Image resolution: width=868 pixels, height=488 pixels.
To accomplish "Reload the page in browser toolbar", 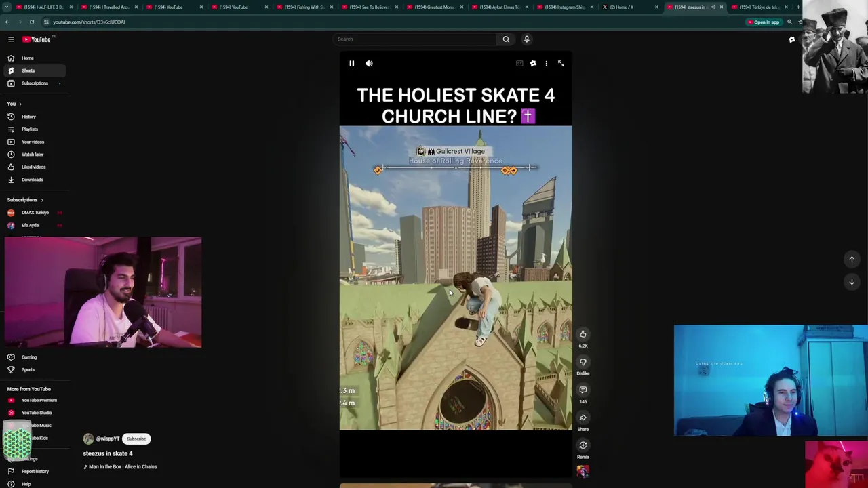I will (x=32, y=22).
